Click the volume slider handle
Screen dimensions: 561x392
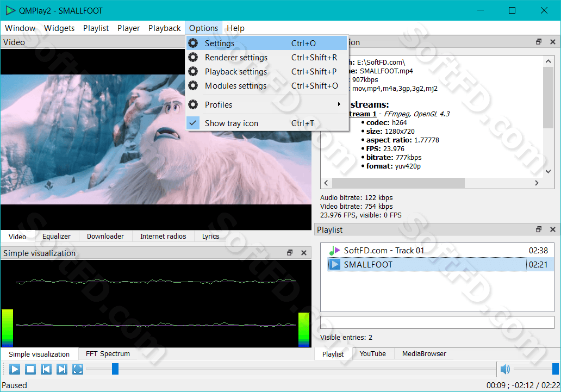pyautogui.click(x=555, y=369)
